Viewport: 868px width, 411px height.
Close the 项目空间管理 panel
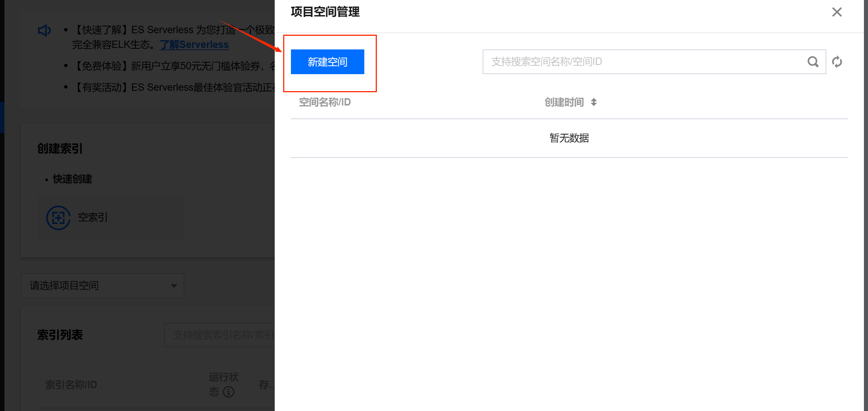click(x=837, y=12)
